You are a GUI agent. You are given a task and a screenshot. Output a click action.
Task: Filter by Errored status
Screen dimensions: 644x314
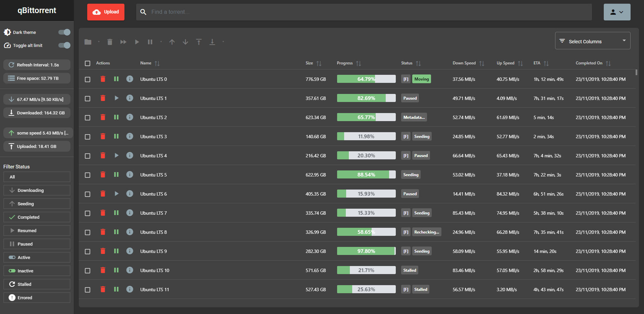tap(37, 298)
